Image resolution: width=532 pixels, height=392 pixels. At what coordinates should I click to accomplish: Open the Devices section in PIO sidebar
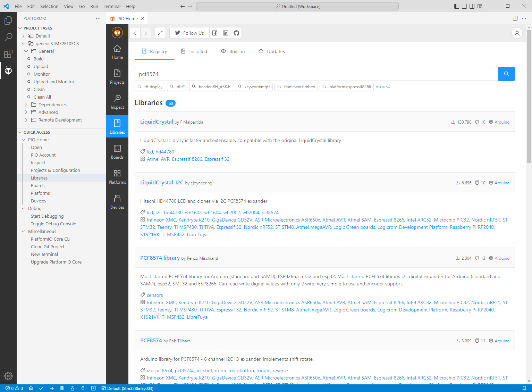pos(117,202)
